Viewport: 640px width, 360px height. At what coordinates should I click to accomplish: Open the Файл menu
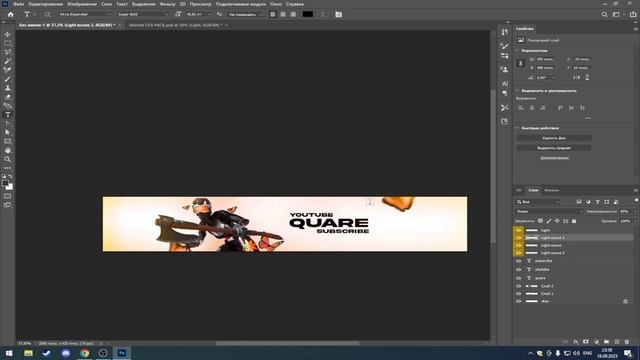pos(18,4)
